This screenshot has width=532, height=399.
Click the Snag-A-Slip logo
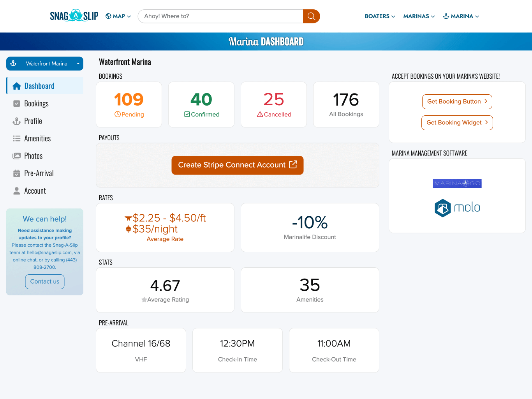[x=74, y=16]
